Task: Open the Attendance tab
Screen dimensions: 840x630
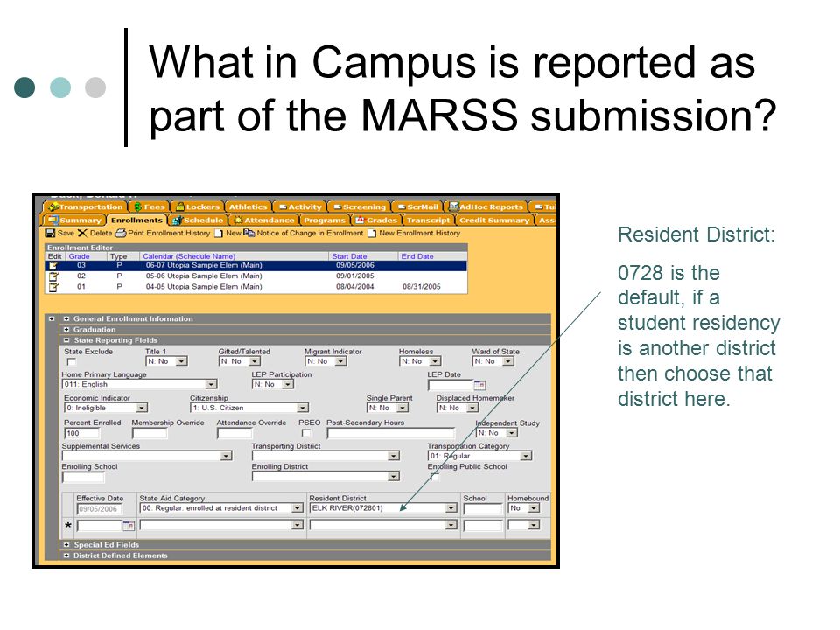Action: 263,220
